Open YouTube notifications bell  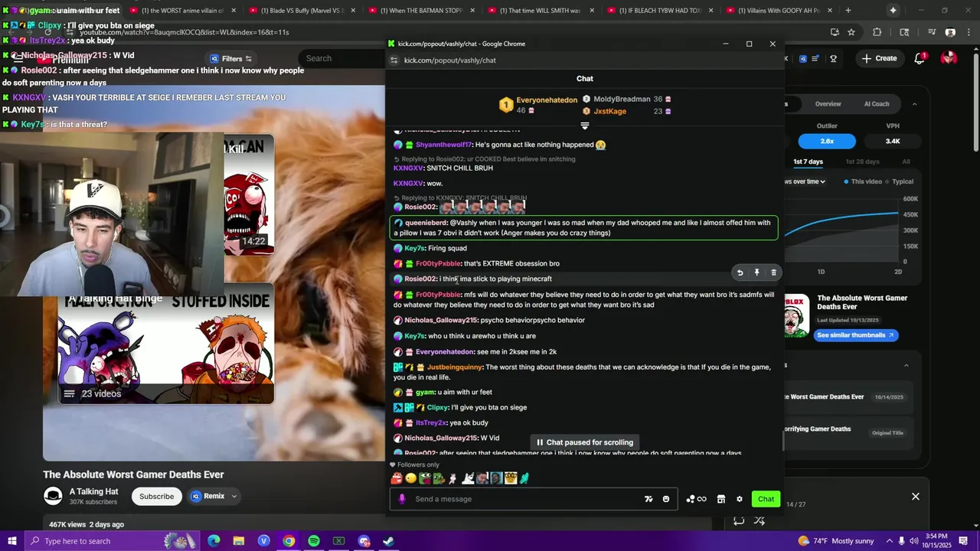point(920,58)
